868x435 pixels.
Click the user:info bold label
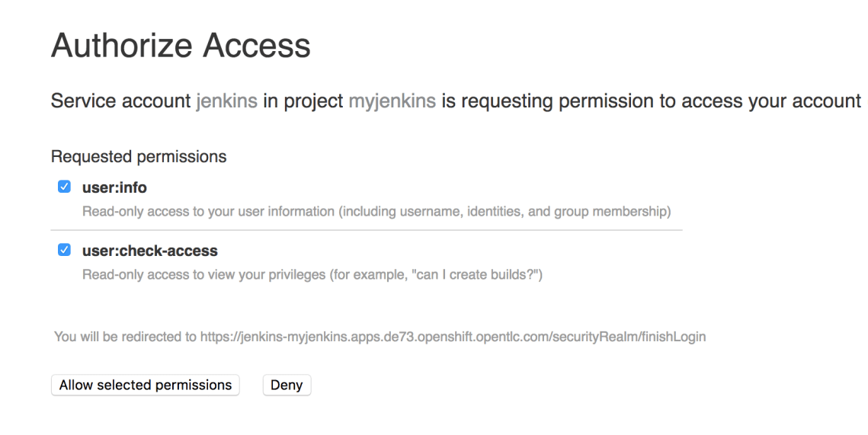pyautogui.click(x=114, y=187)
